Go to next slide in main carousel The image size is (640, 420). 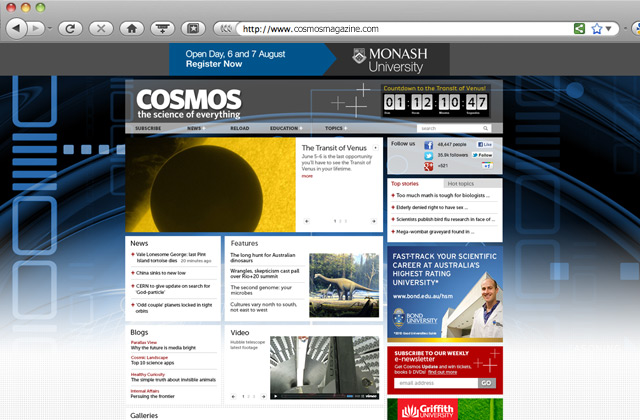373,221
